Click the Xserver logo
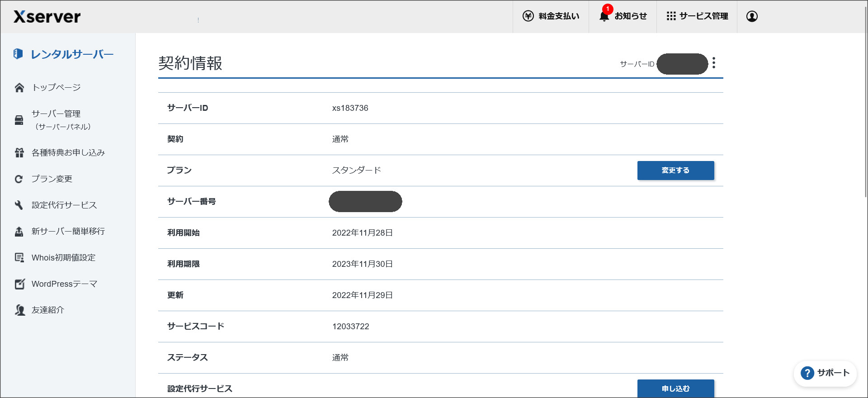Viewport: 868px width, 398px height. [x=47, y=17]
